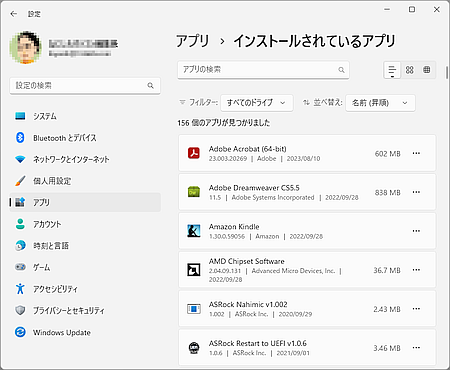Click the Amazon Kindle app icon
The image size is (450, 370).
coord(194,231)
